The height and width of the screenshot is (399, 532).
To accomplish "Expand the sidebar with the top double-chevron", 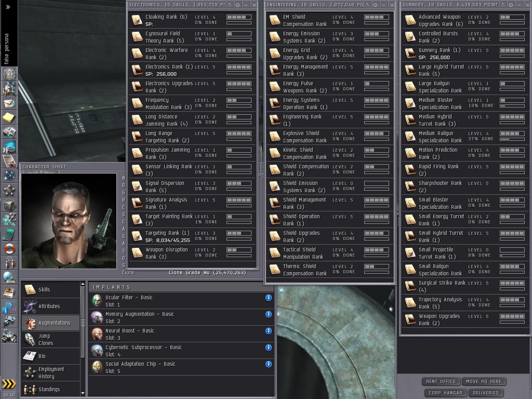I will (x=8, y=7).
